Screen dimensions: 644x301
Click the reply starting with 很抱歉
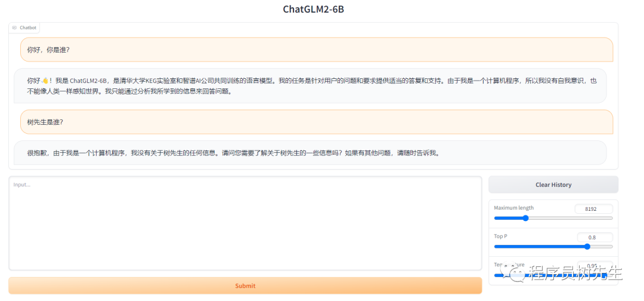(310, 153)
